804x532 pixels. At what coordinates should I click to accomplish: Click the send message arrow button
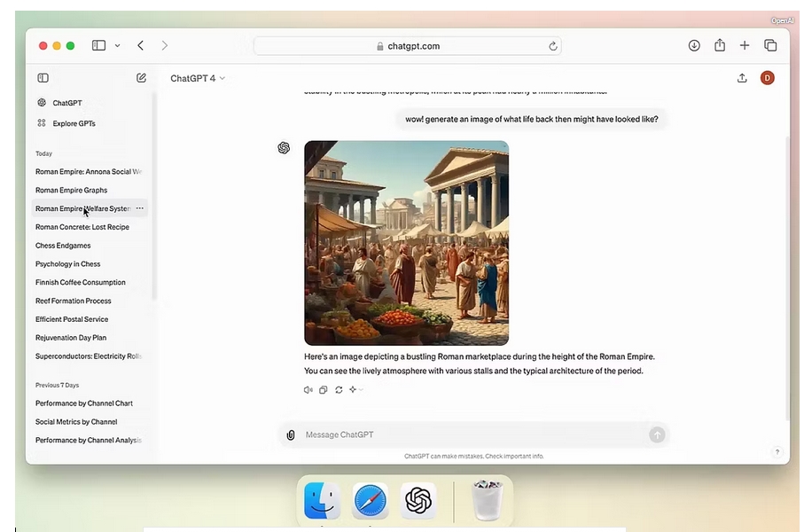657,435
